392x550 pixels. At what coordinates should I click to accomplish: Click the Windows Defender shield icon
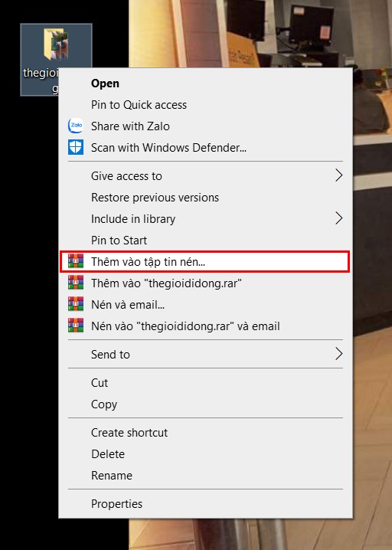tap(75, 147)
